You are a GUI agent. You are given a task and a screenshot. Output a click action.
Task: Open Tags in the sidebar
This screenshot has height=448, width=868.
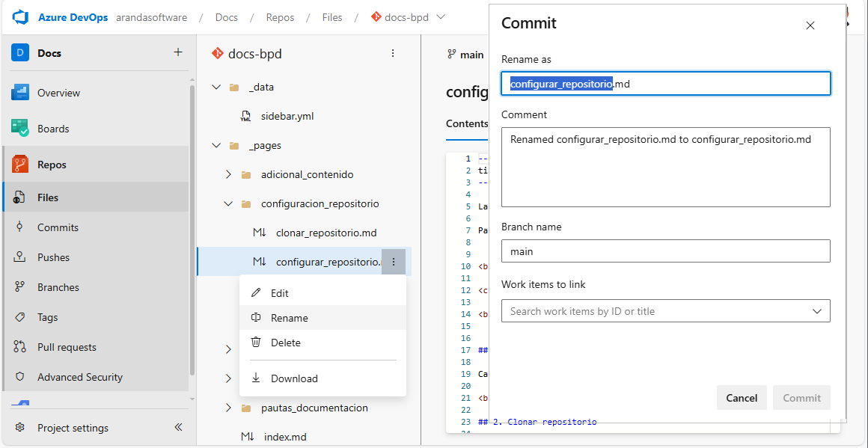click(x=47, y=317)
